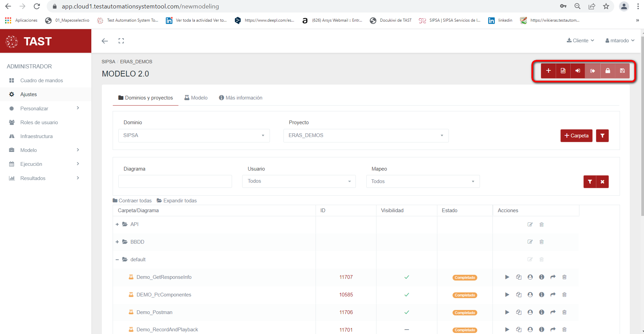
Task: Copy the DEMO_PcComponentes diagram
Action: point(519,295)
